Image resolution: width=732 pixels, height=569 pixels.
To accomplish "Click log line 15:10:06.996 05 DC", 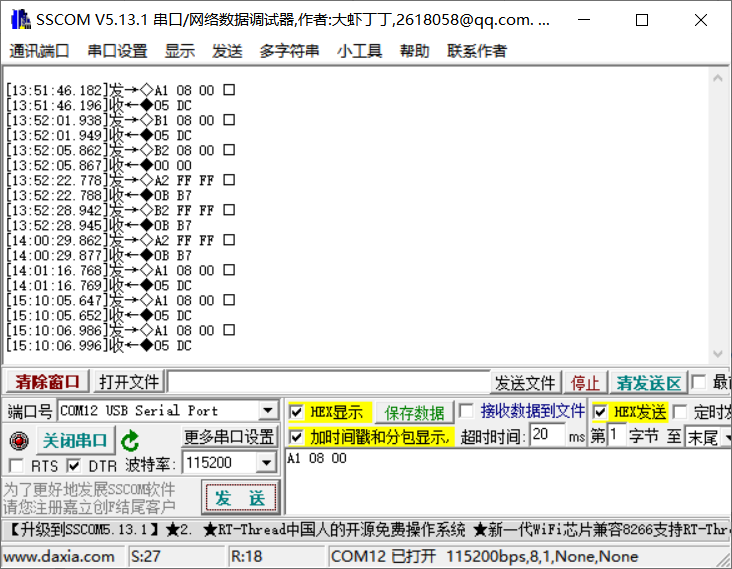I will (x=99, y=345).
